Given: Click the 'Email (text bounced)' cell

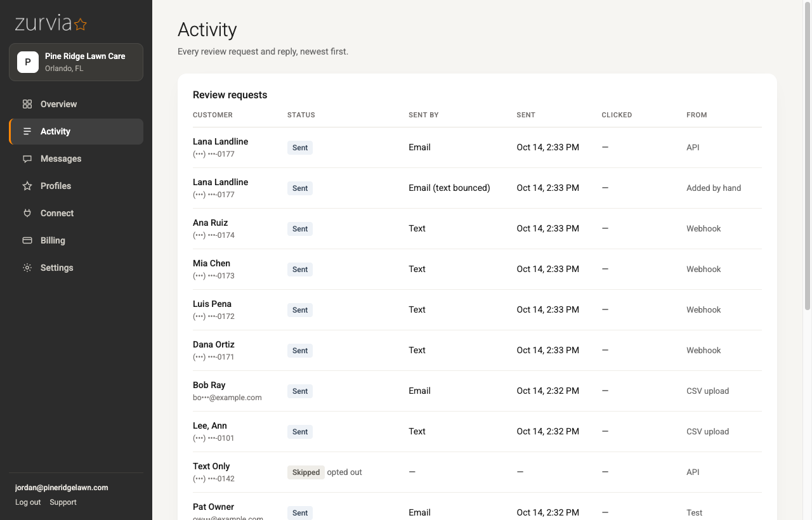Looking at the screenshot, I should coord(449,188).
